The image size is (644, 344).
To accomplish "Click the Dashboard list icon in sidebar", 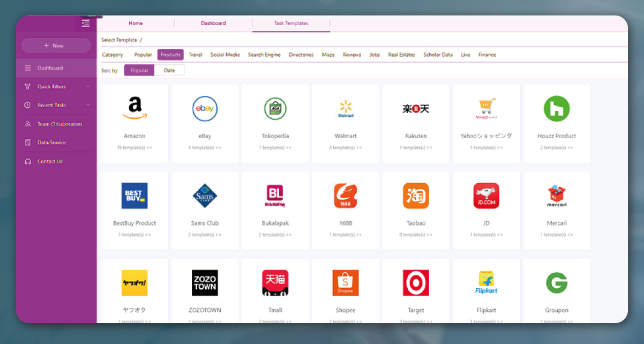I will (x=27, y=68).
